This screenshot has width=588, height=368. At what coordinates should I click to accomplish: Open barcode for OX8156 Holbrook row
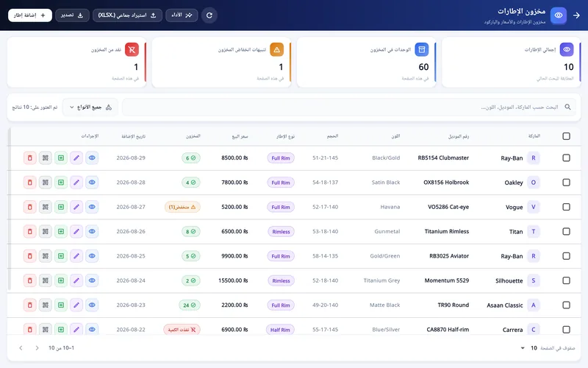(46, 183)
